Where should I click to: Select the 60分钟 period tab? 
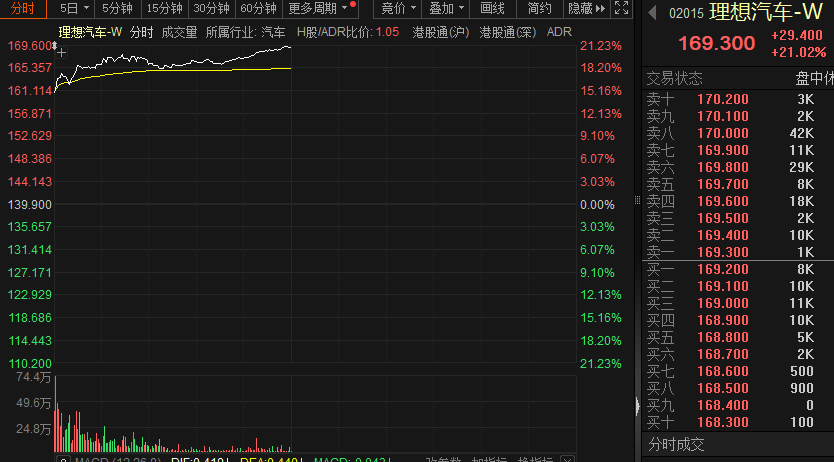coord(258,9)
